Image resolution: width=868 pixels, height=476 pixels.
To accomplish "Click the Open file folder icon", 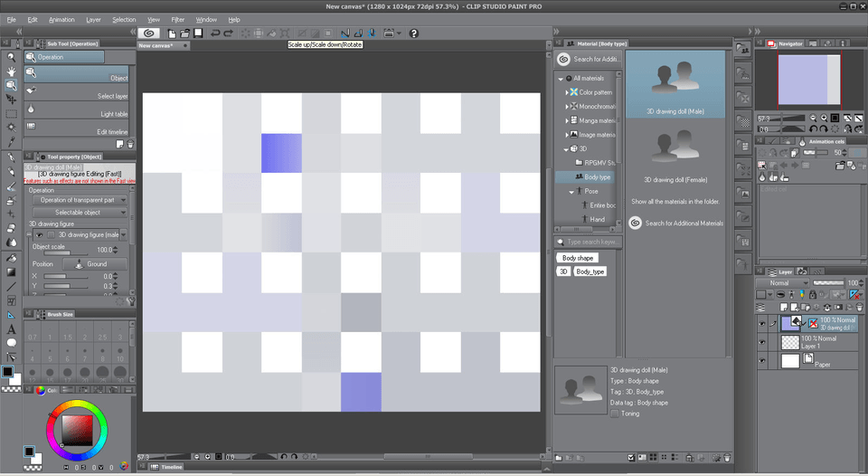I will pos(184,33).
